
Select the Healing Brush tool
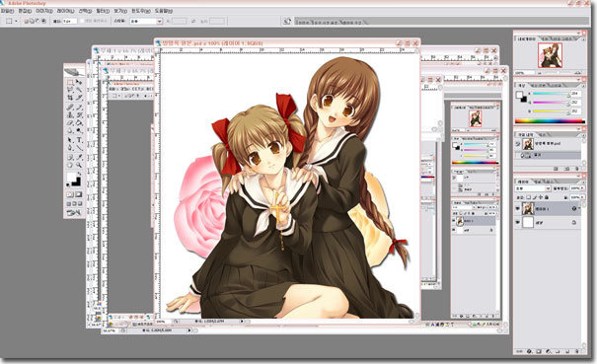click(x=70, y=107)
